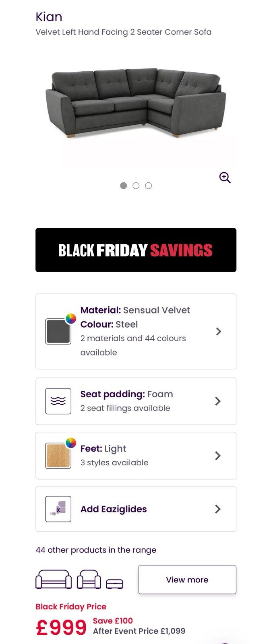The width and height of the screenshot is (277, 644).
Task: Expand the Material and Colour options chevron
Action: pos(218,331)
